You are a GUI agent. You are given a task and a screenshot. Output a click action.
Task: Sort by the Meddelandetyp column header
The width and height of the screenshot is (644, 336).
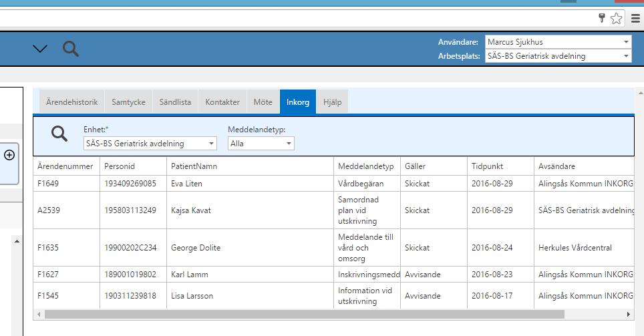pos(367,166)
